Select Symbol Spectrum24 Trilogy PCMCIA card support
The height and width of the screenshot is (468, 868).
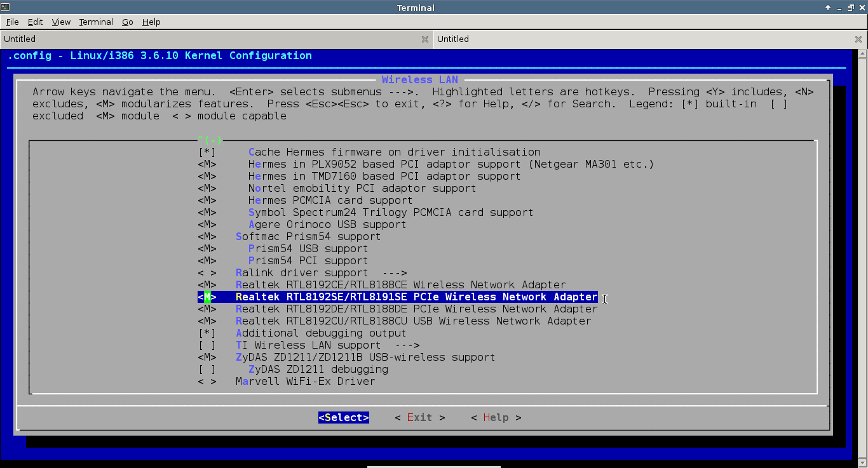pyautogui.click(x=391, y=212)
